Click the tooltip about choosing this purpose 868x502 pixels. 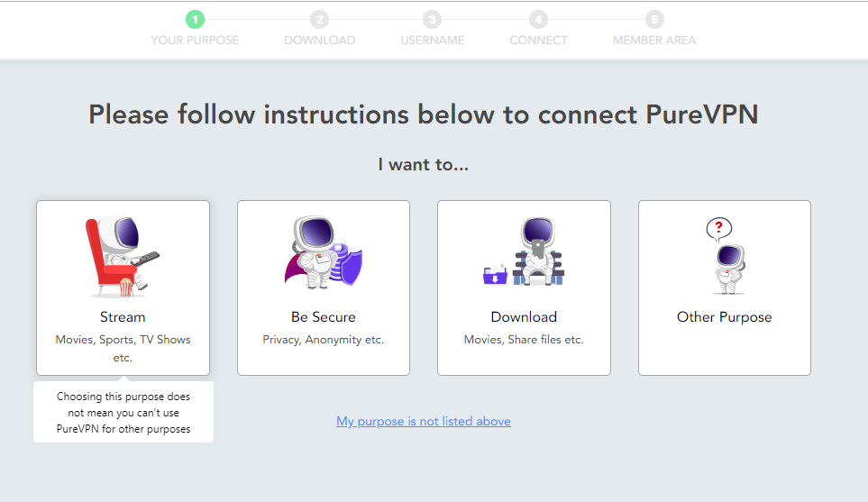(123, 413)
